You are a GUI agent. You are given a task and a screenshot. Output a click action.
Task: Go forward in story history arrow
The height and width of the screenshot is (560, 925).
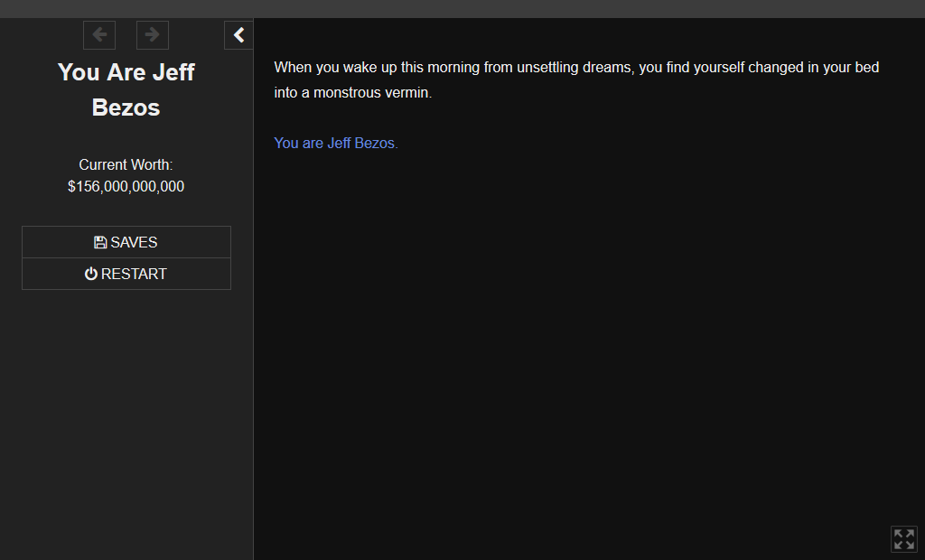(153, 35)
